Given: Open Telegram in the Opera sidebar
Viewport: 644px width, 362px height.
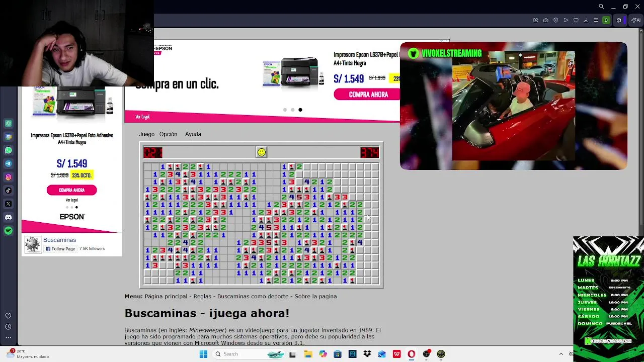Looking at the screenshot, I should click(x=8, y=163).
